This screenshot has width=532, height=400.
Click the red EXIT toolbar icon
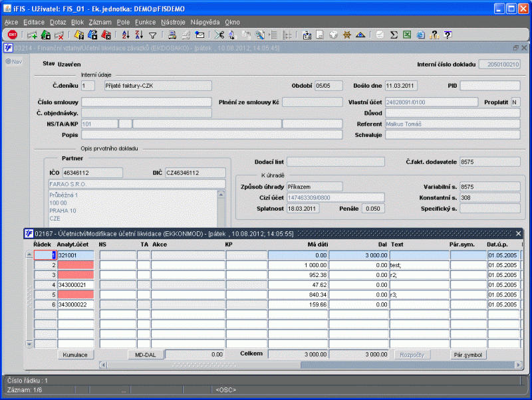(12, 35)
